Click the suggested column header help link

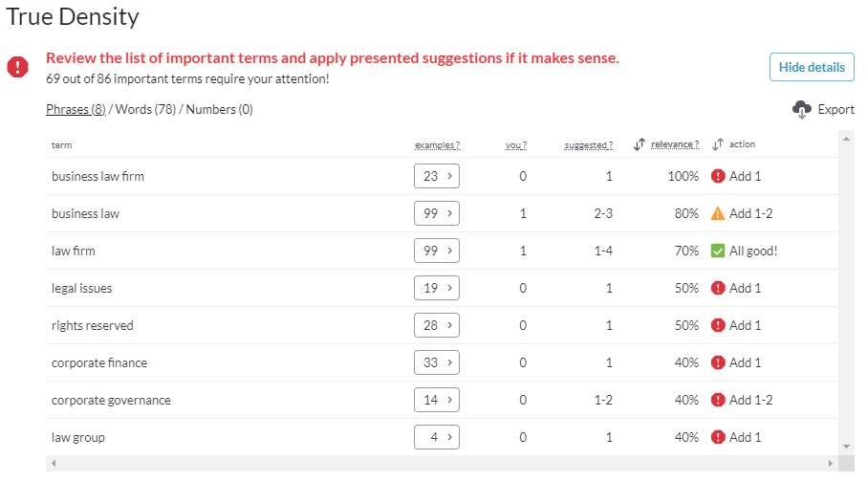point(589,145)
